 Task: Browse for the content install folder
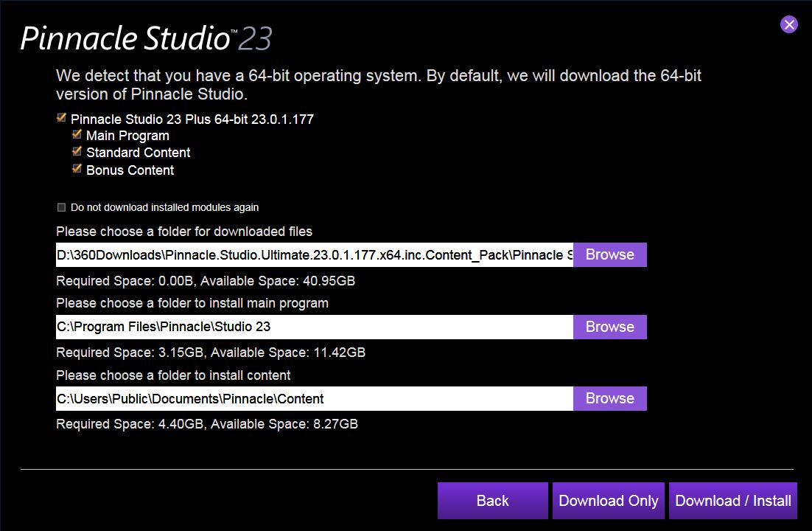pos(609,398)
